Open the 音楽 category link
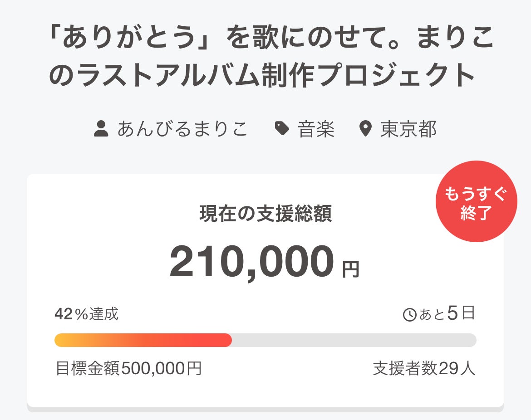This screenshot has width=531, height=420. (x=316, y=129)
